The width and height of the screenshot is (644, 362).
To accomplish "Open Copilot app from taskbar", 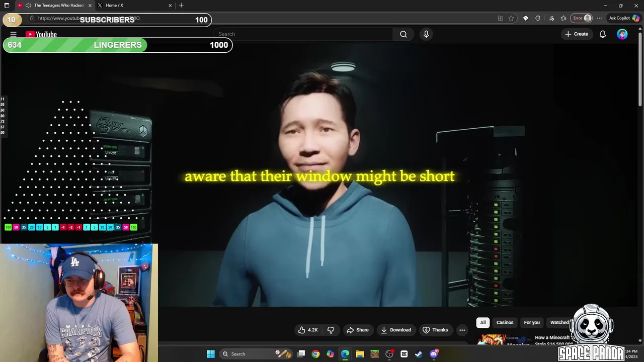I will [x=330, y=354].
